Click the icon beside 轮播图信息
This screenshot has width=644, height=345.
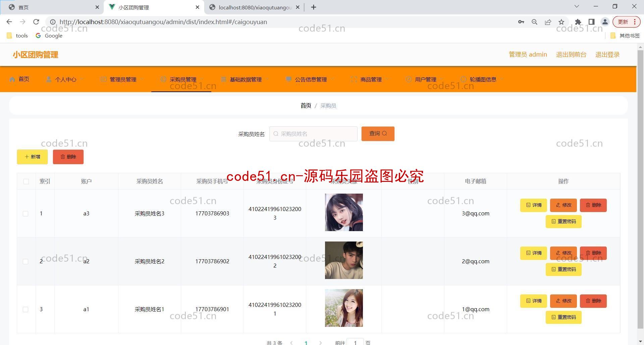point(464,79)
